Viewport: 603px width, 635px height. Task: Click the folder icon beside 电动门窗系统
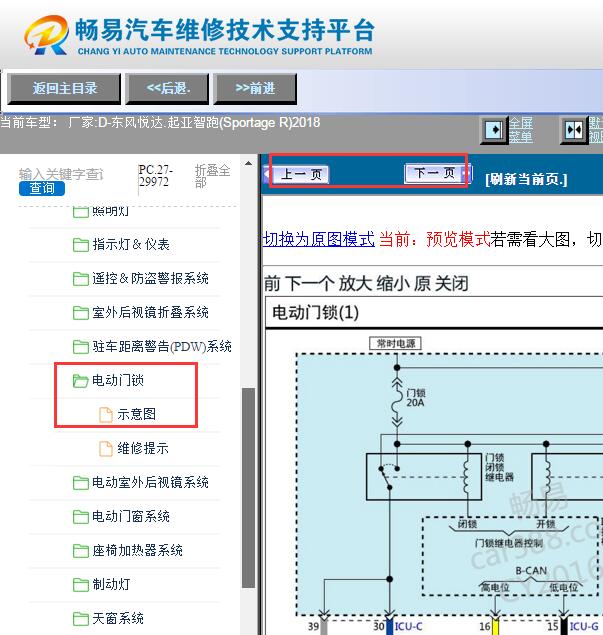[x=81, y=517]
